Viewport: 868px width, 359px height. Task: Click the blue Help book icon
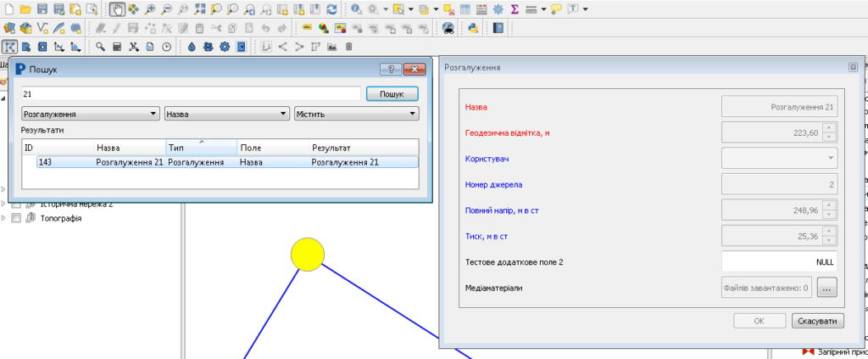[x=498, y=28]
